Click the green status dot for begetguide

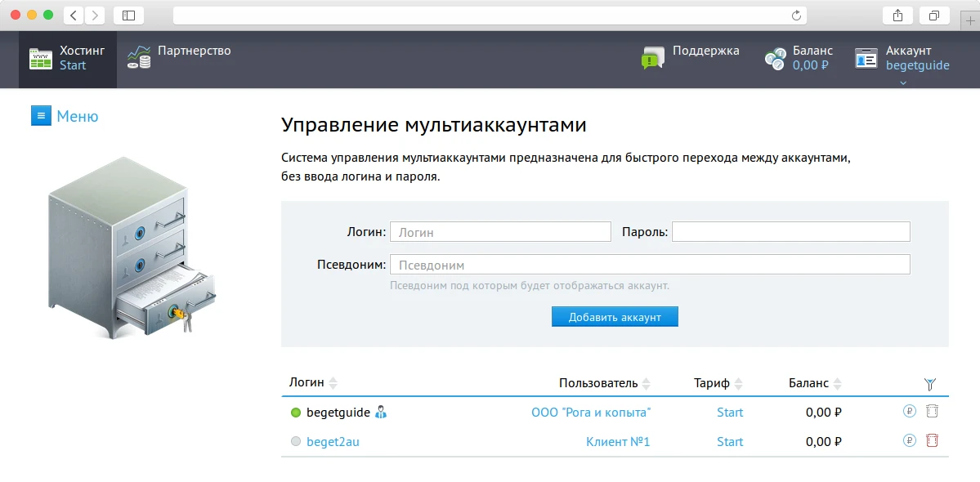(294, 413)
